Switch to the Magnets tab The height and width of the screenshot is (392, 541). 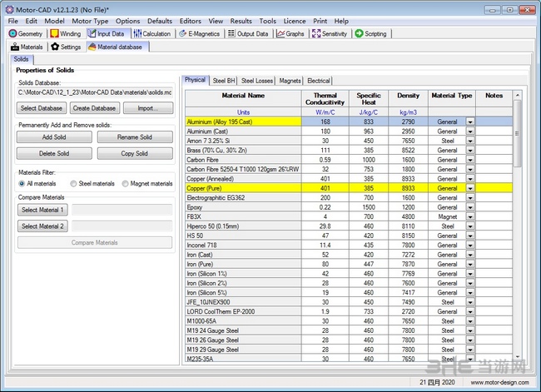coord(290,81)
